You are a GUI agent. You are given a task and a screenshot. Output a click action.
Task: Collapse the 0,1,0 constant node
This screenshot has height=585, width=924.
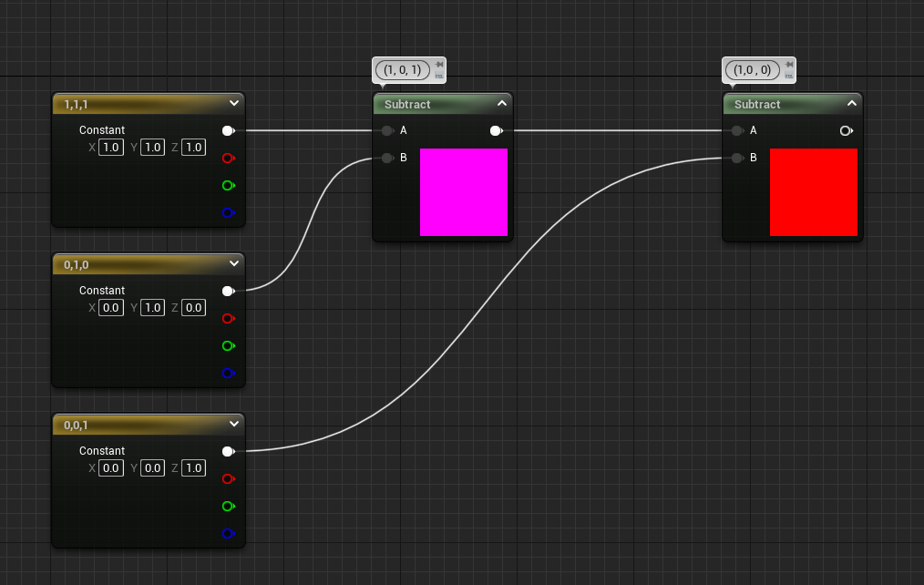tap(234, 264)
